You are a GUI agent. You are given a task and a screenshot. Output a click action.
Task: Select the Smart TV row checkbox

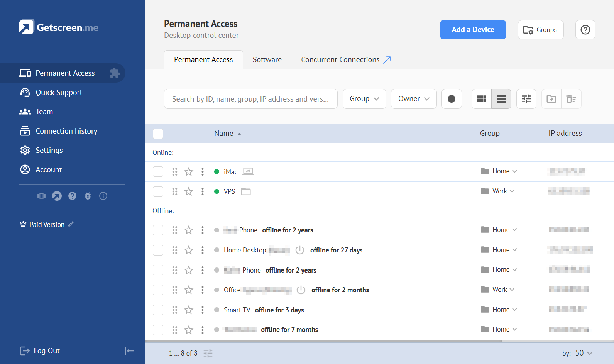click(158, 310)
